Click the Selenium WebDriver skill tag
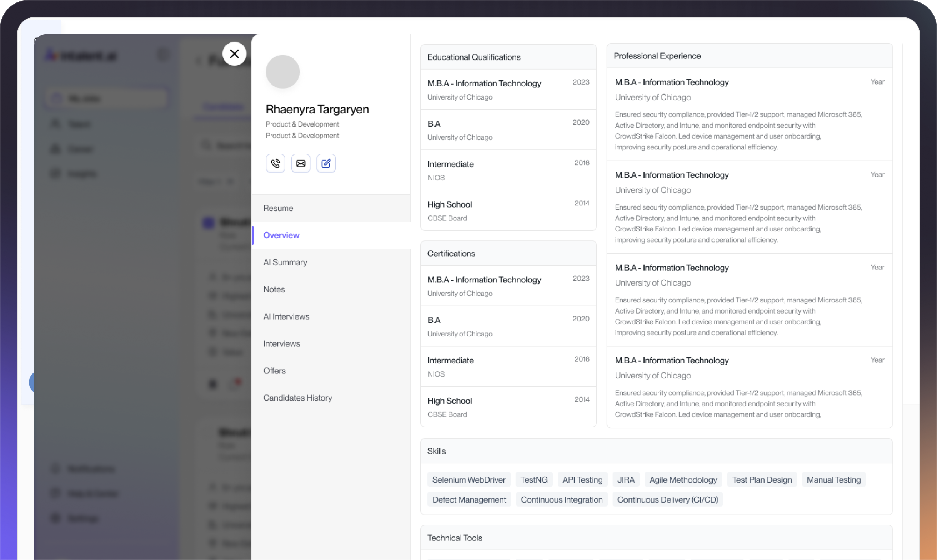 tap(469, 480)
